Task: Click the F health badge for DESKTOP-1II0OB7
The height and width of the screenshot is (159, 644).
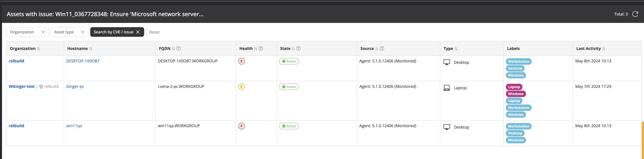Action: point(242,61)
